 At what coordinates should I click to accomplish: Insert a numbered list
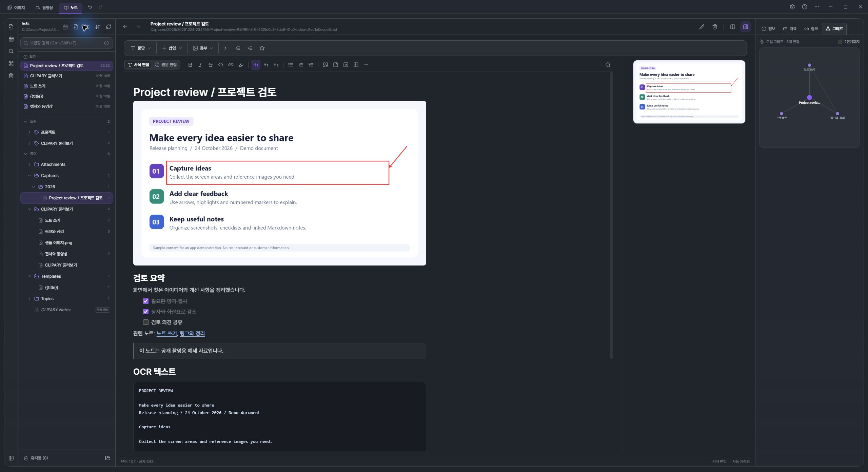[301, 65]
